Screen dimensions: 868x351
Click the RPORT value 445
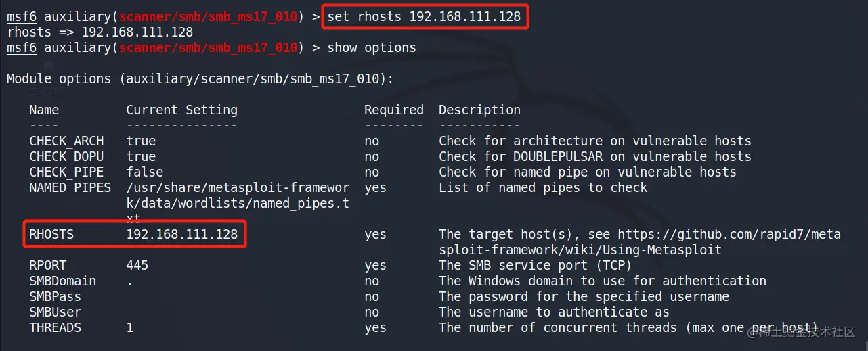click(x=137, y=266)
